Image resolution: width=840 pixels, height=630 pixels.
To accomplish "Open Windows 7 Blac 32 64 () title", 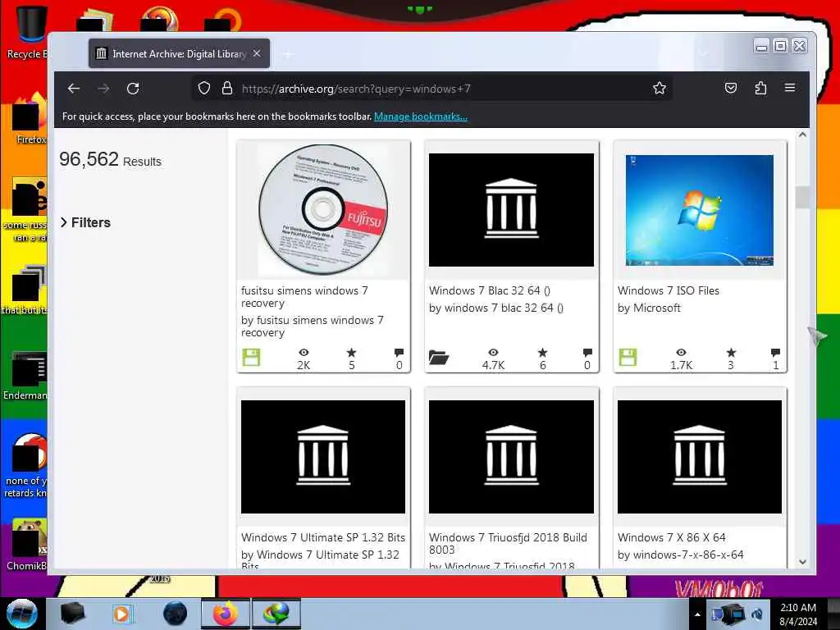I will click(490, 290).
